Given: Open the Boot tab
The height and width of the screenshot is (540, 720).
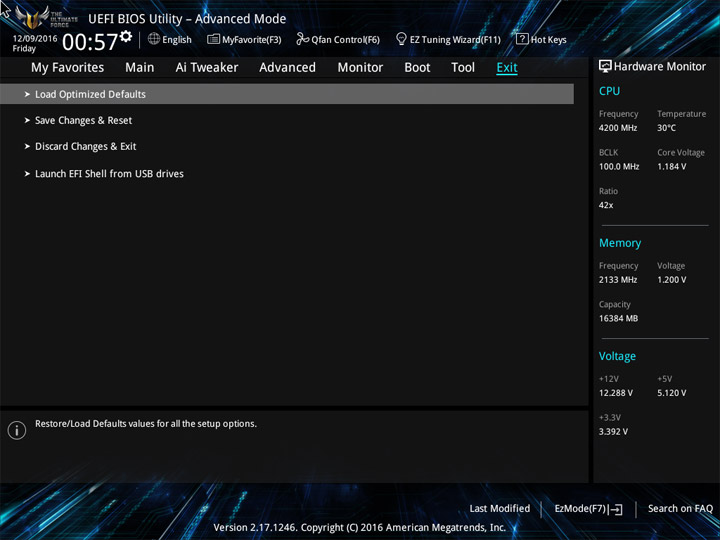Looking at the screenshot, I should (417, 68).
